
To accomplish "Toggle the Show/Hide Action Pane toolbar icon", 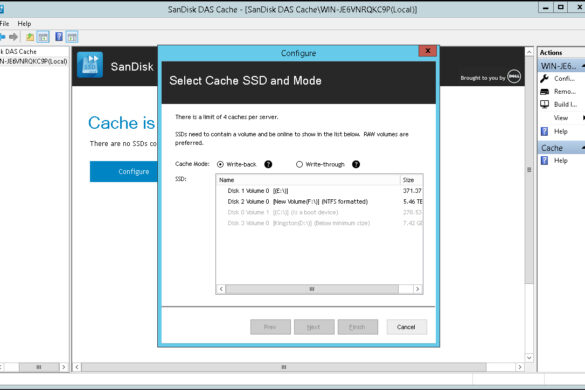I will (72, 37).
